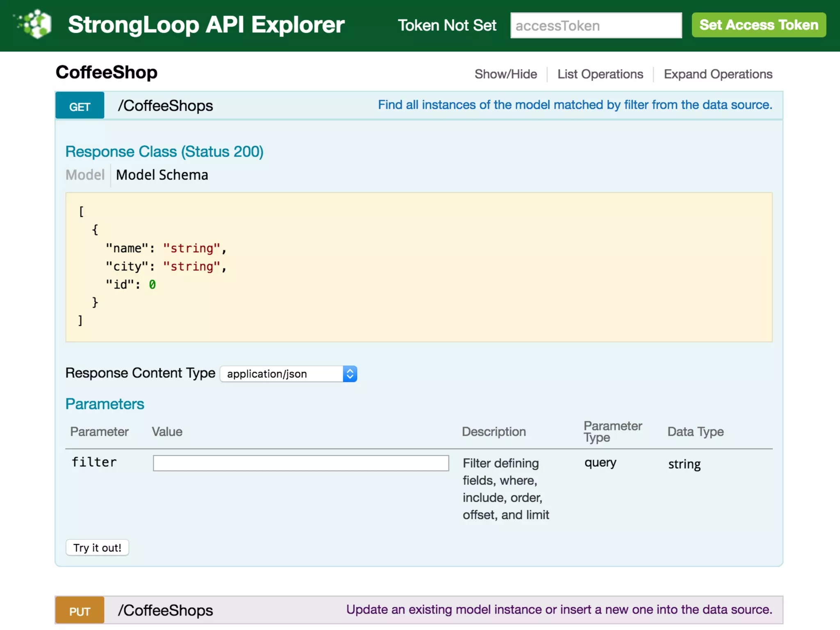Click the 'Find all instances' description link
Screen dimensions: 840x630
[x=575, y=105]
